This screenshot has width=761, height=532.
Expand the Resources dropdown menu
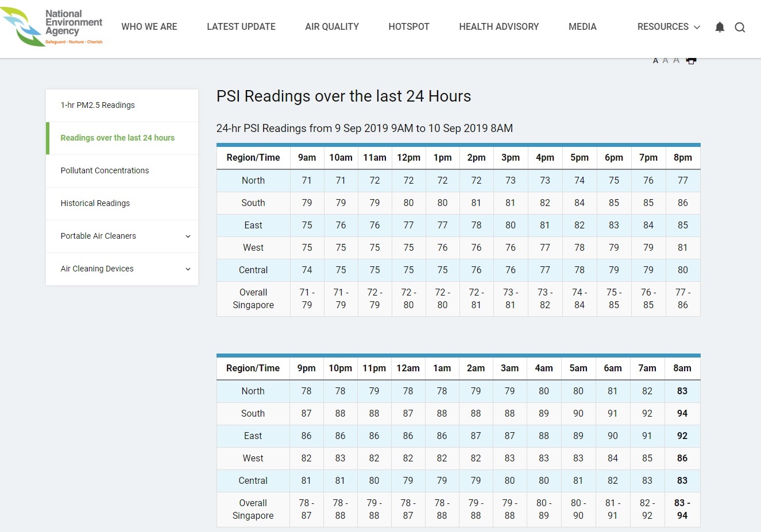click(x=668, y=27)
